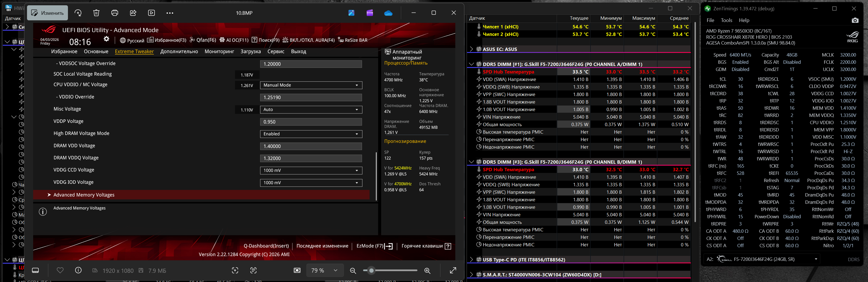Click the Изменить edit button in Photos
Screen dimensions: 868x282
tap(48, 13)
